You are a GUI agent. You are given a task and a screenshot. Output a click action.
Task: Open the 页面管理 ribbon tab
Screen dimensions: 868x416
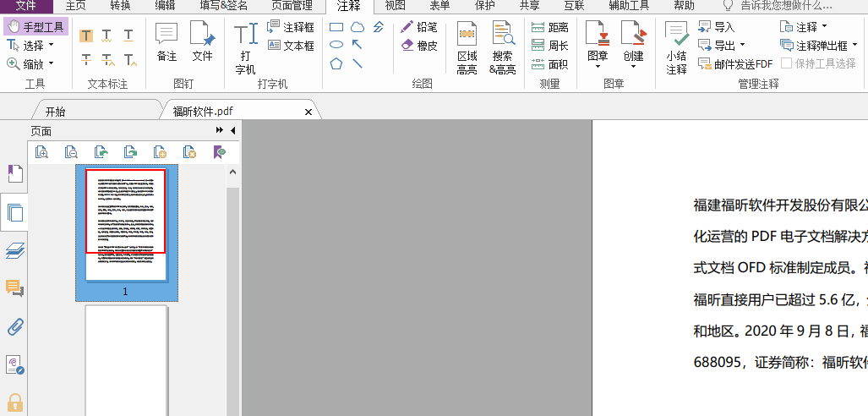(x=292, y=6)
